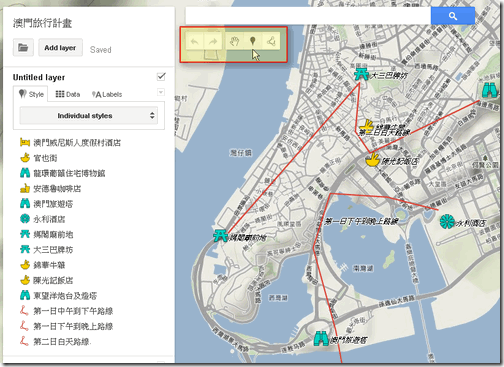Click binoculars icon of 龍環葡韻住宅博物館 row
This screenshot has height=367, width=504.
[x=25, y=173]
